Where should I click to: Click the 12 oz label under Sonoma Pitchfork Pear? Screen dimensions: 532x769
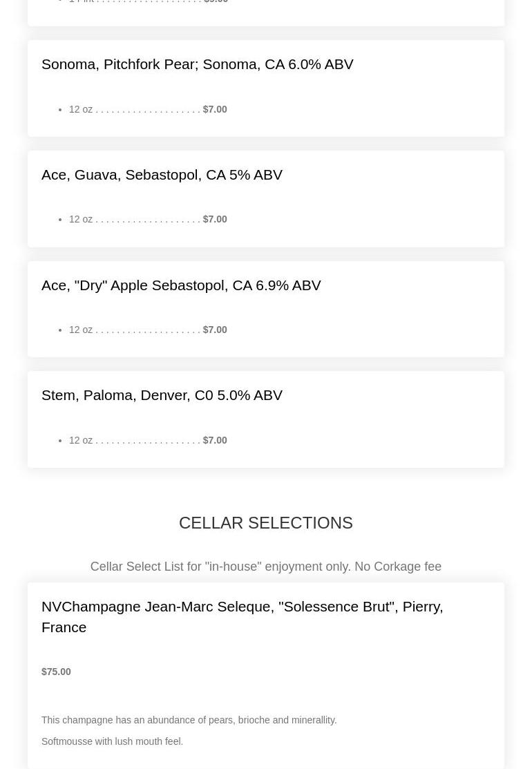click(81, 109)
